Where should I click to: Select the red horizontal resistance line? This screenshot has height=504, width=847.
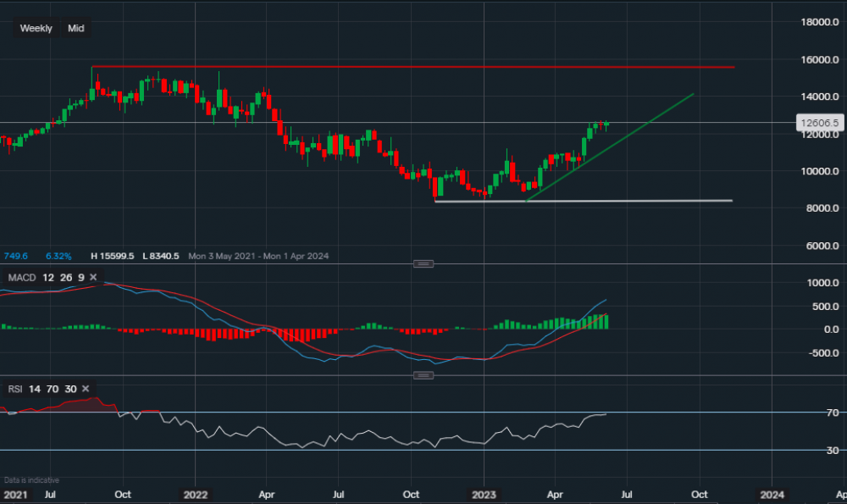(423, 66)
